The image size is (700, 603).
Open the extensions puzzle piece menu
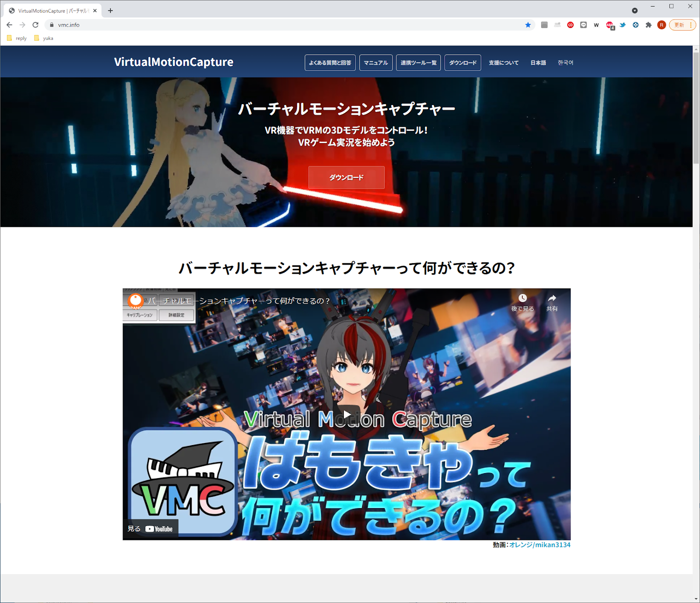point(649,25)
